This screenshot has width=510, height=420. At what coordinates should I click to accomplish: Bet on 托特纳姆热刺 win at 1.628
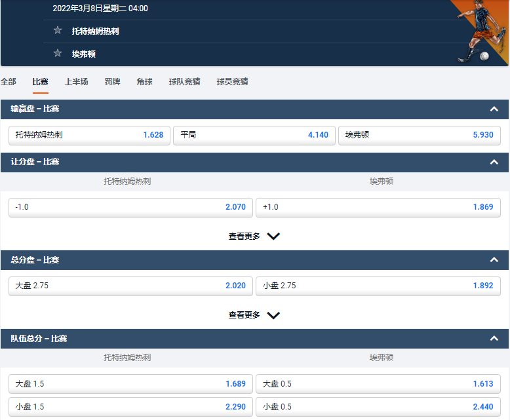pos(89,135)
